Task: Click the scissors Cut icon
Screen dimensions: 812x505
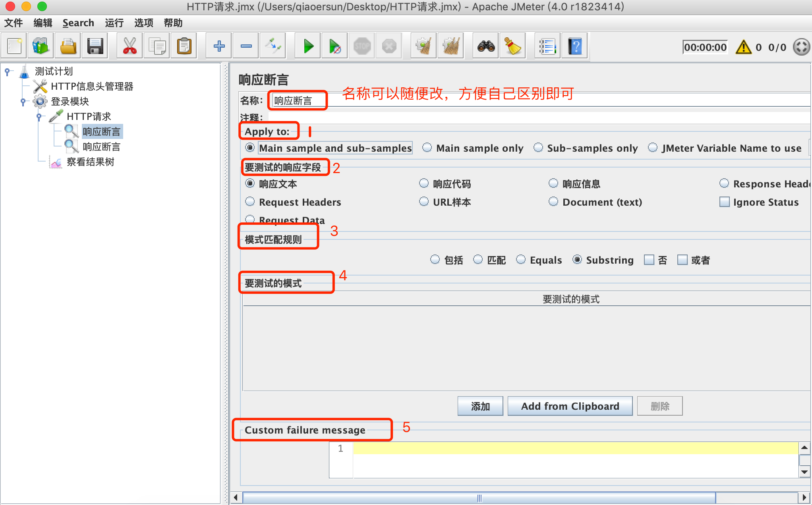Action: (x=130, y=46)
